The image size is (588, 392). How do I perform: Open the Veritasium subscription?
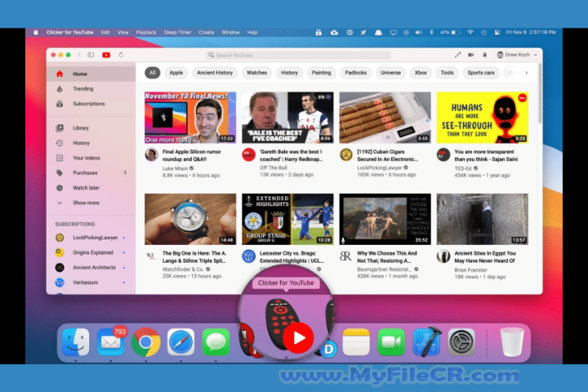tap(91, 283)
